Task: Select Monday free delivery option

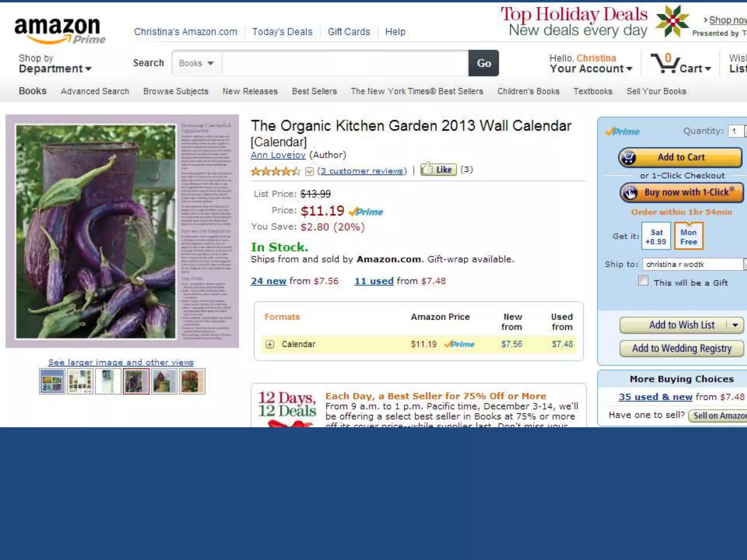Action: 688,236
